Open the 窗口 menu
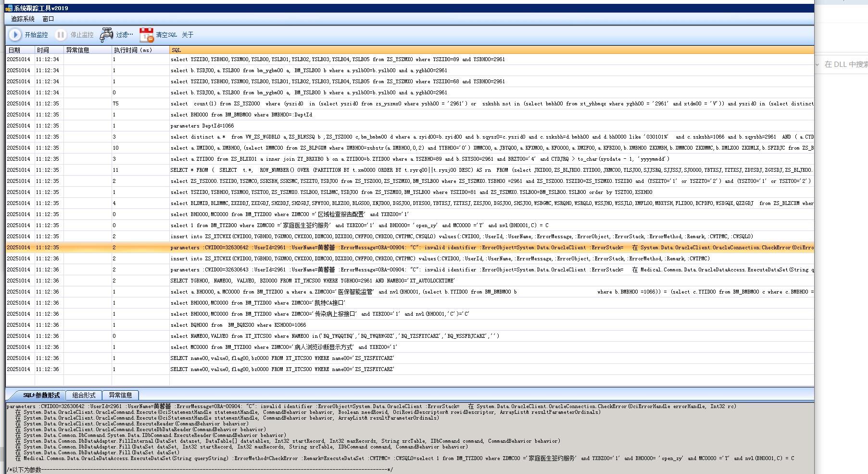The image size is (868, 474). tap(48, 19)
